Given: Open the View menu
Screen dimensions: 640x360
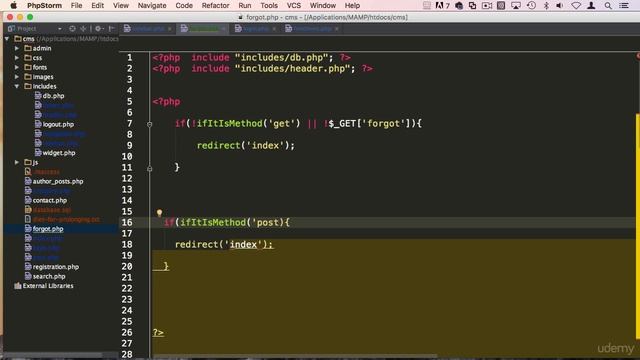Looking at the screenshot, I should pos(121,6).
